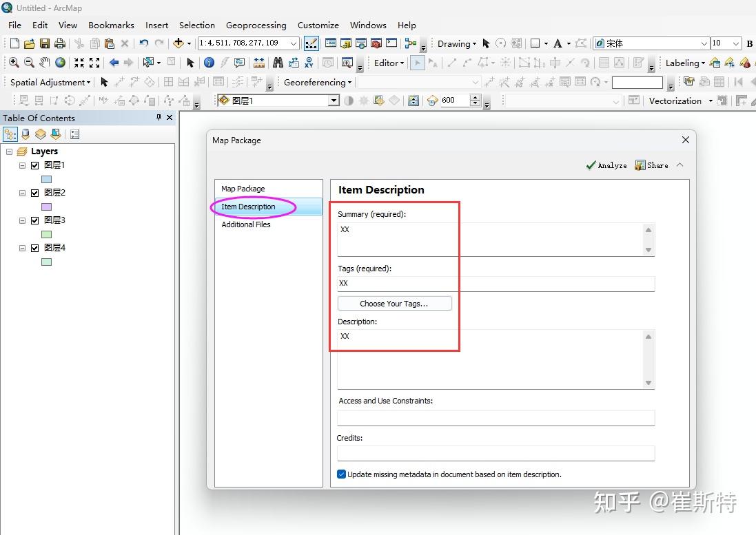The height and width of the screenshot is (535, 756).
Task: Click the green symbol swatch under 图层3
Action: pos(46,234)
